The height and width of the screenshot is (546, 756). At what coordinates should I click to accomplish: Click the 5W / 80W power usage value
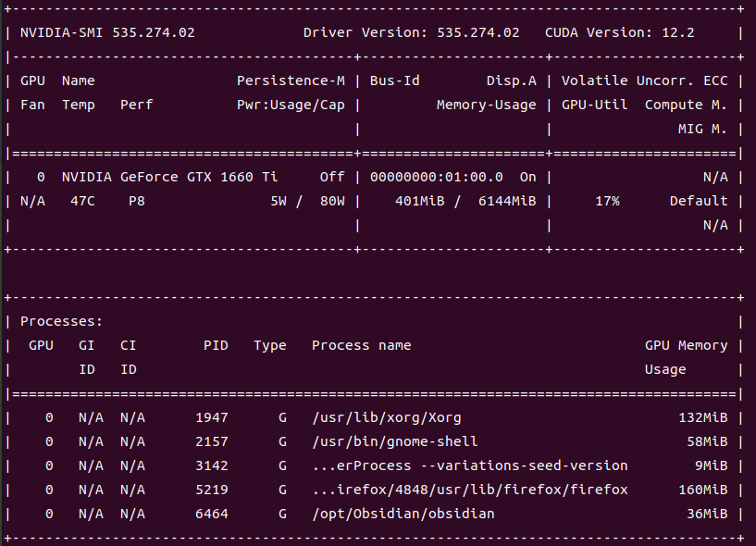[307, 201]
